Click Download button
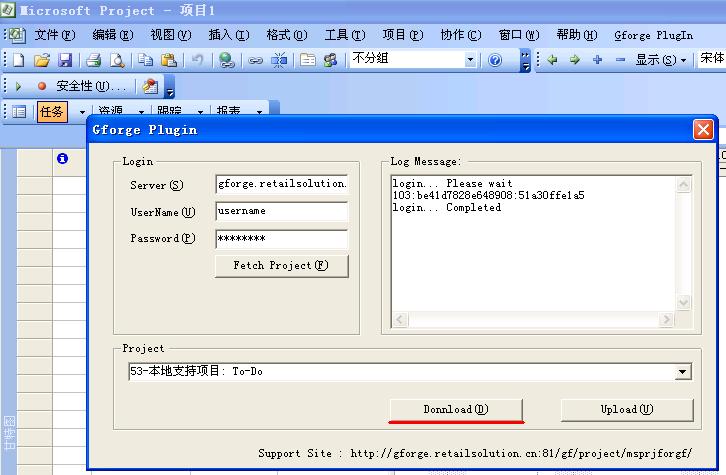 (x=456, y=409)
